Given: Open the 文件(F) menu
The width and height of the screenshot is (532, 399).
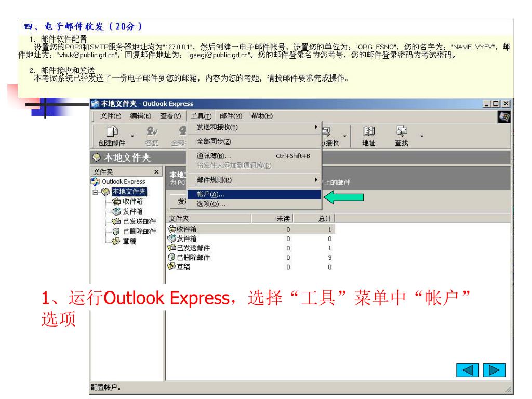Looking at the screenshot, I should click(x=111, y=116).
